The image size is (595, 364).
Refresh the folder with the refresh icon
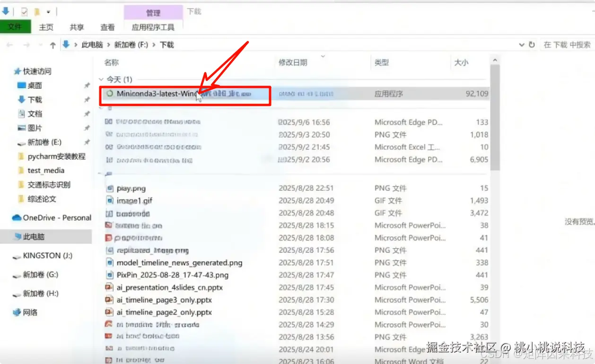click(x=532, y=44)
